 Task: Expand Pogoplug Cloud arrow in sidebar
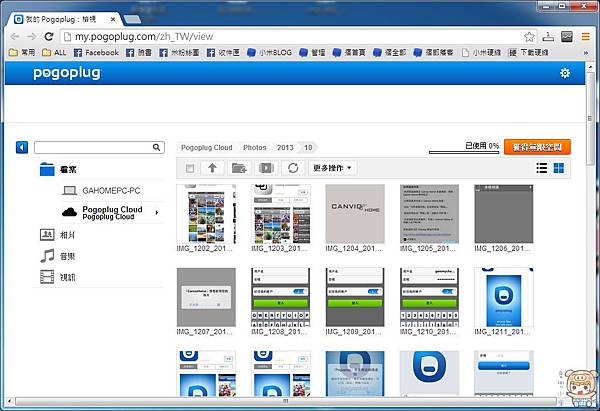tap(157, 213)
